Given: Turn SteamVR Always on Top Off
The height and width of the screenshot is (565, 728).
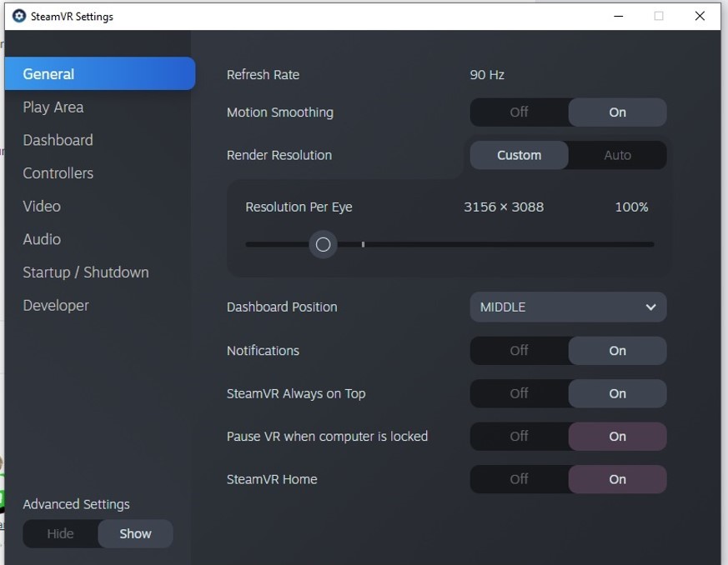Looking at the screenshot, I should point(519,393).
